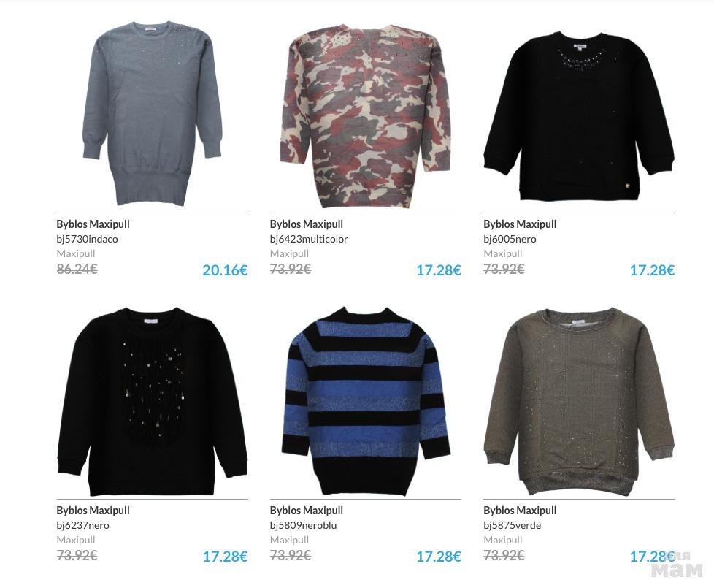This screenshot has height=588, width=714.
Task: Open the black bj6237nero sweater image
Action: [152, 402]
